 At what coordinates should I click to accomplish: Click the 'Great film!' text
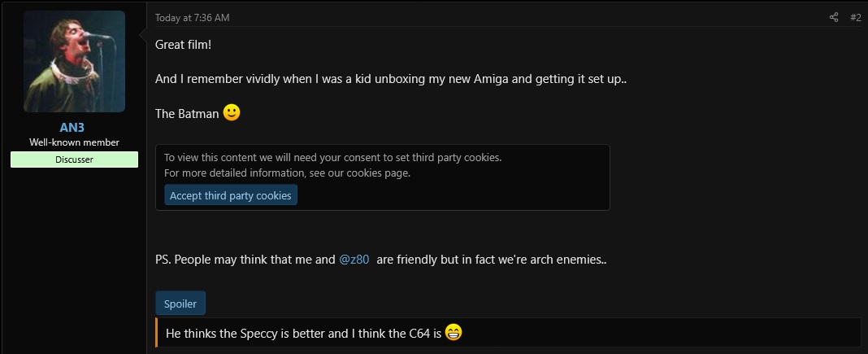[x=183, y=44]
